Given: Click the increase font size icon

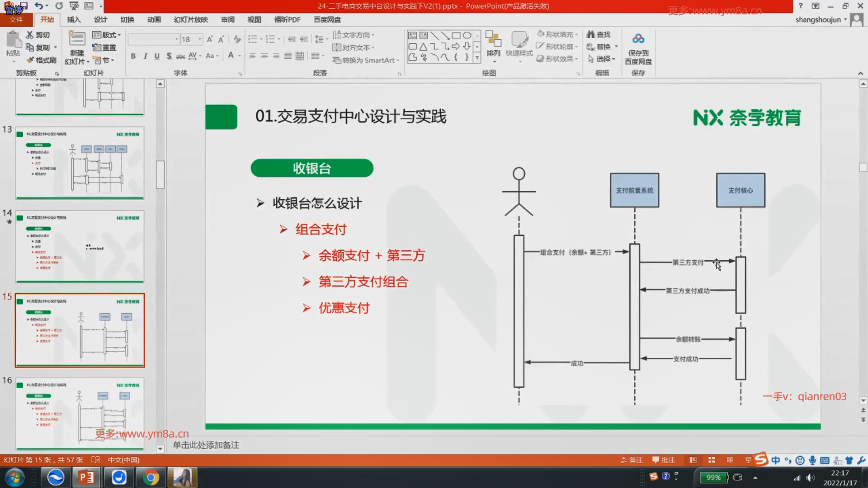Looking at the screenshot, I should pos(209,40).
